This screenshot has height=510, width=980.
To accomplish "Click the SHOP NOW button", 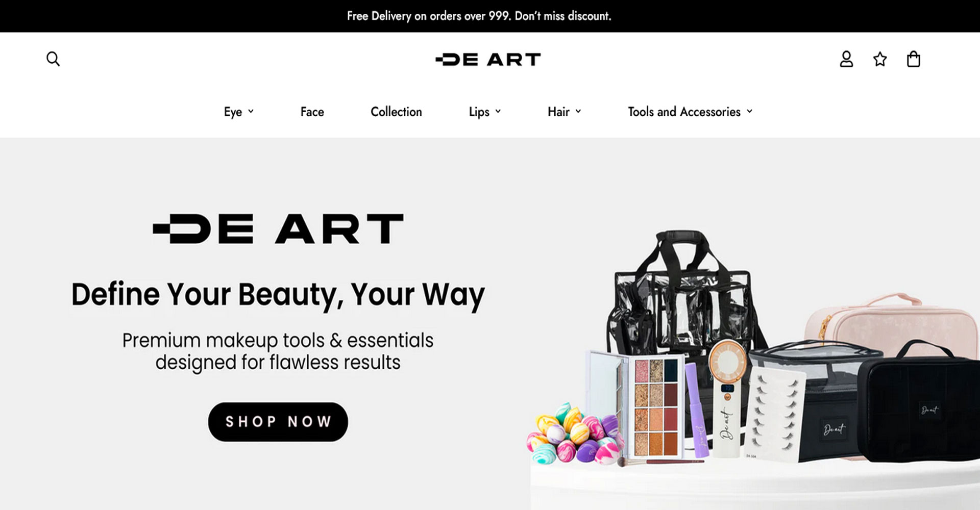I will pos(278,422).
